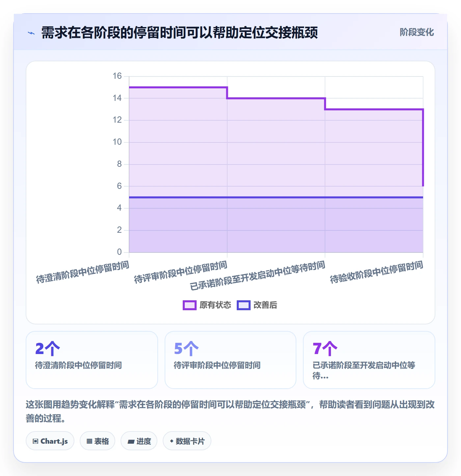The width and height of the screenshot is (461, 476).
Task: Click the 表格 chip grid icon
Action: click(x=89, y=441)
